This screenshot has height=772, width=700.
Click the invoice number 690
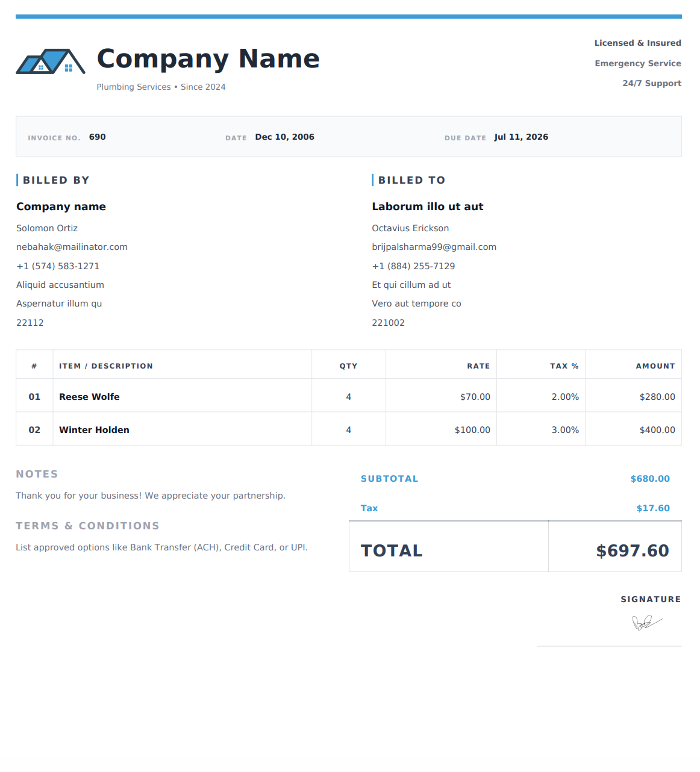[98, 137]
